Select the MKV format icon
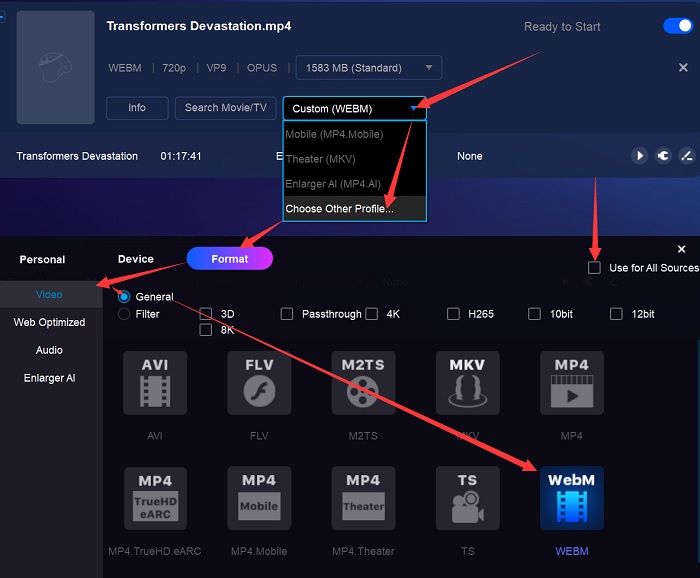The image size is (700, 578). coord(467,383)
